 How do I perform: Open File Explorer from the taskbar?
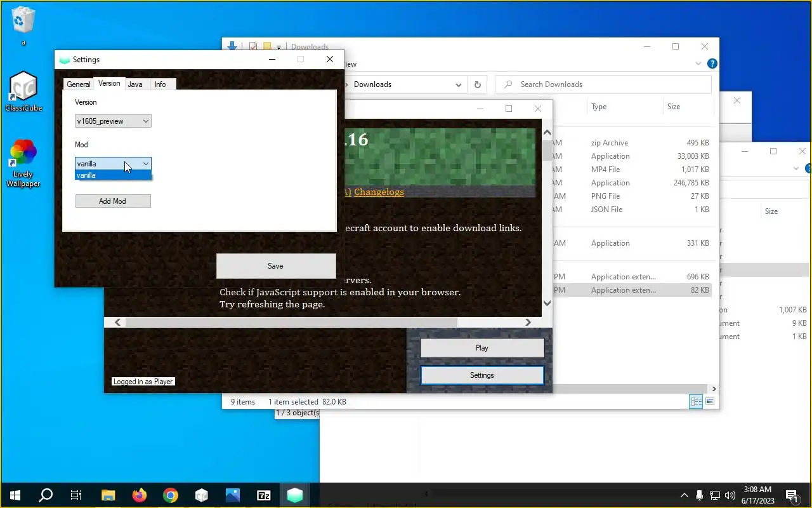(x=108, y=495)
